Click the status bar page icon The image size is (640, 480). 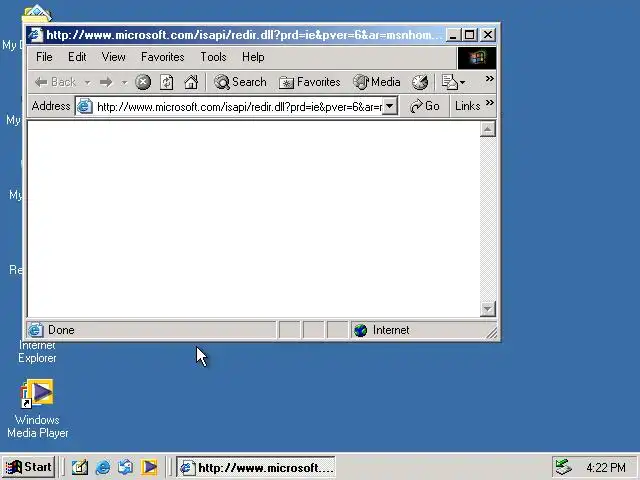(x=36, y=330)
